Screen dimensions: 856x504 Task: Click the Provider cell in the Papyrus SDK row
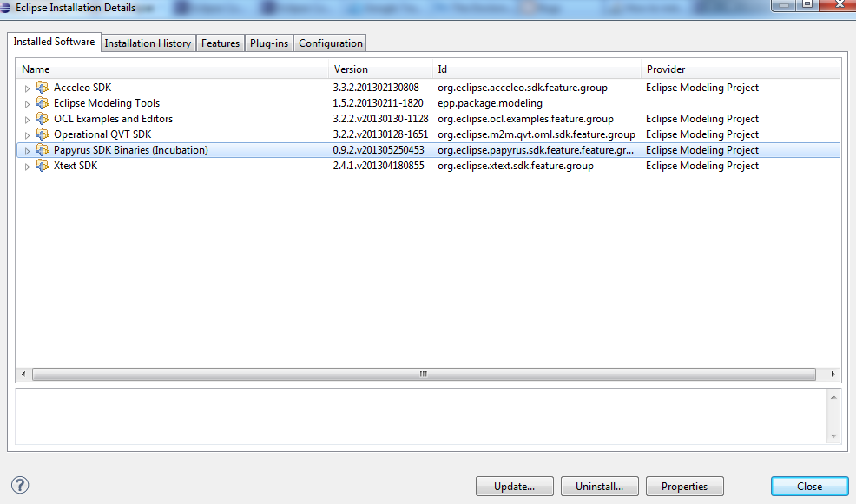tap(702, 150)
